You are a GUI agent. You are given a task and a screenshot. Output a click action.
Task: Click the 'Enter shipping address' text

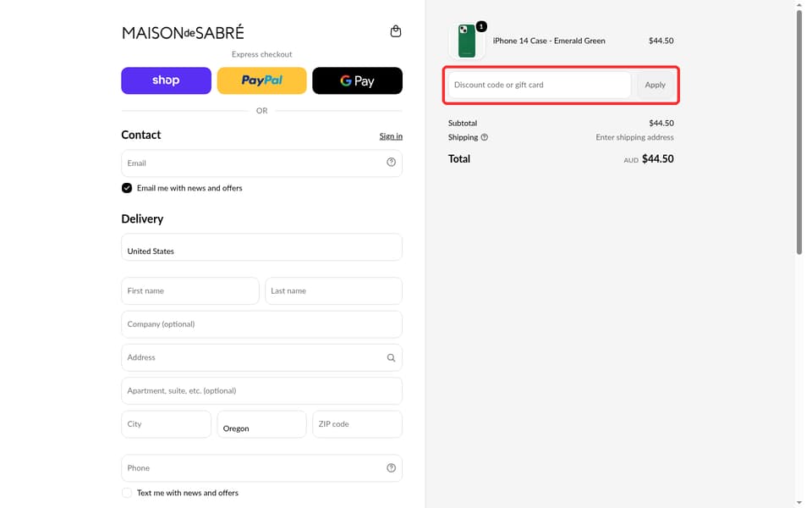click(634, 137)
